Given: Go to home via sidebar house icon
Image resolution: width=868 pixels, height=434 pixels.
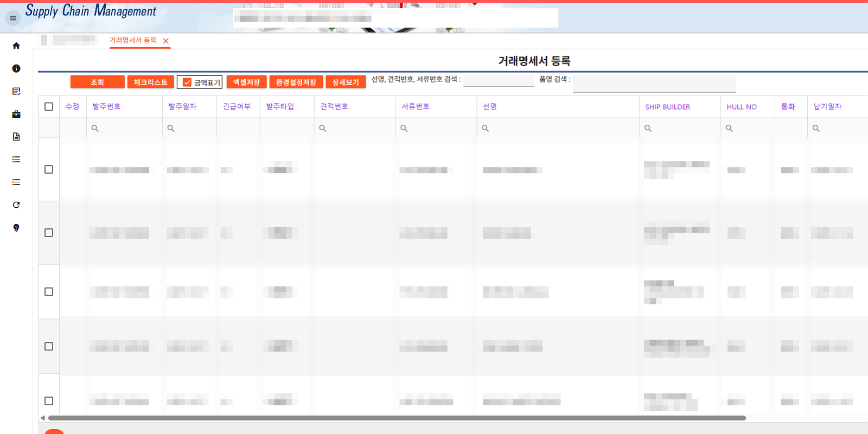Looking at the screenshot, I should [16, 46].
